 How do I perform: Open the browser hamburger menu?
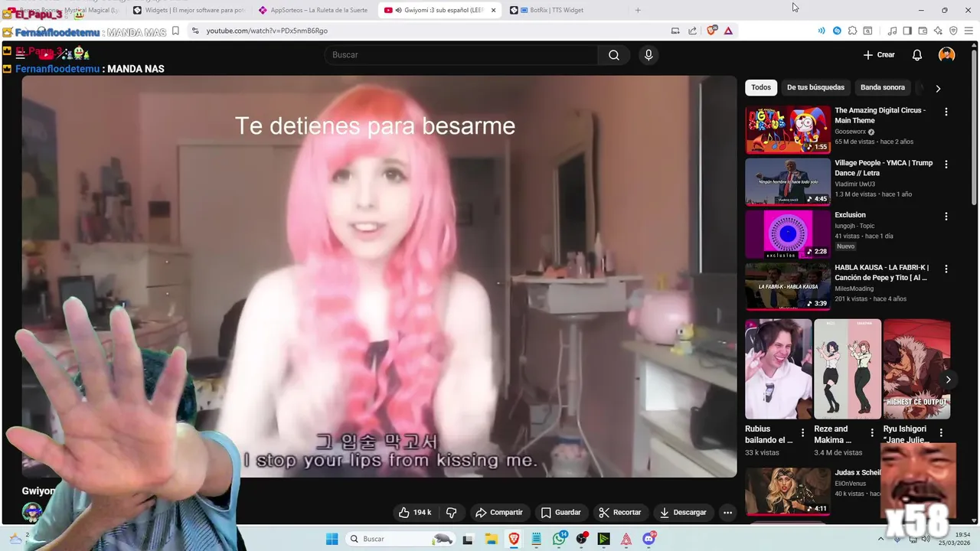click(x=968, y=31)
